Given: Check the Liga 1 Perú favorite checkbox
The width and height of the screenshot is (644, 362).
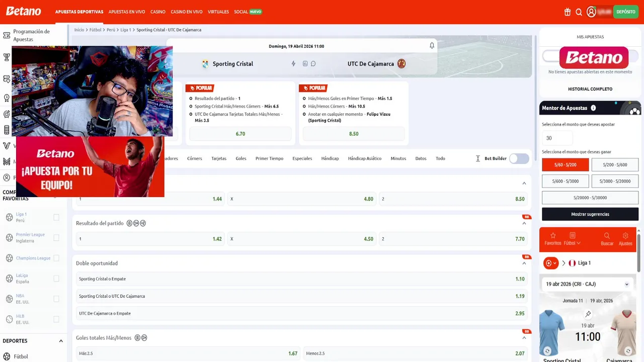Looking at the screenshot, I should click(56, 217).
